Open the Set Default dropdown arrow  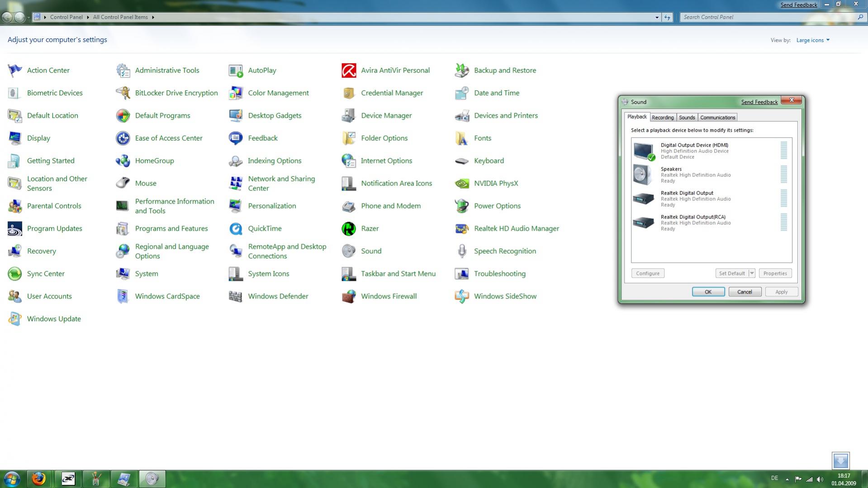(x=752, y=273)
